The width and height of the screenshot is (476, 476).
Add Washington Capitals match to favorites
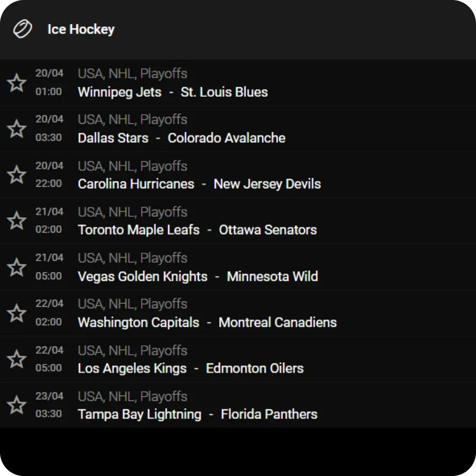17,313
